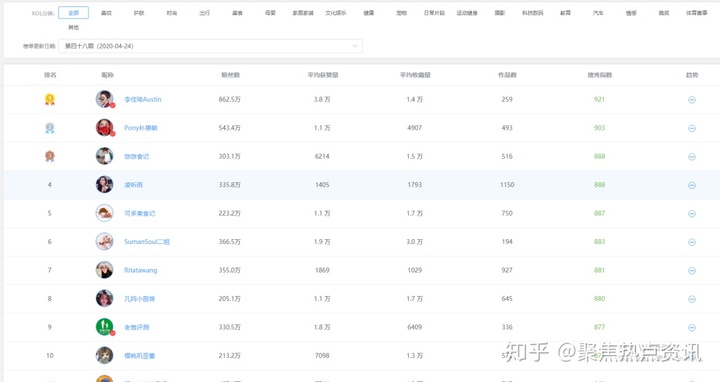Open the name link in rank 4 row
The image size is (720, 382).
pos(134,185)
